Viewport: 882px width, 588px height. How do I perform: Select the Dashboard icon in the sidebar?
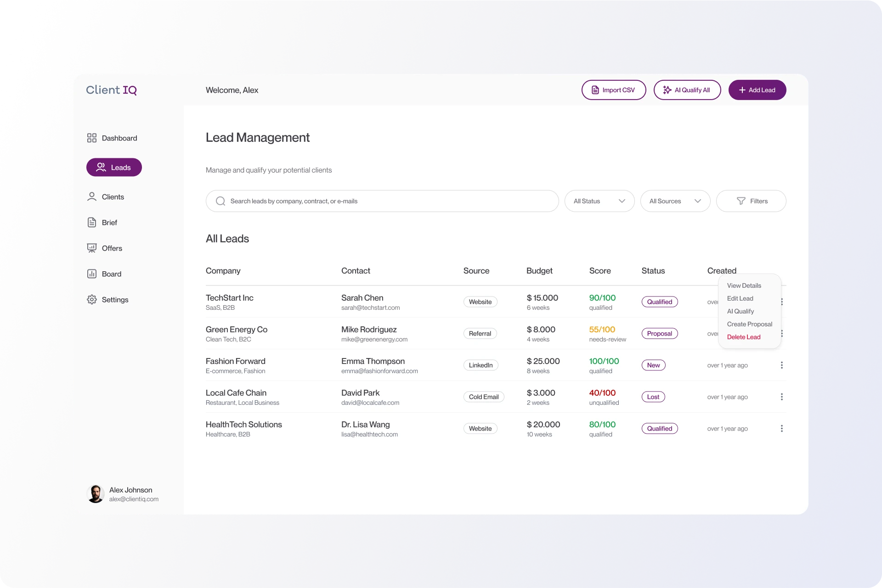92,138
